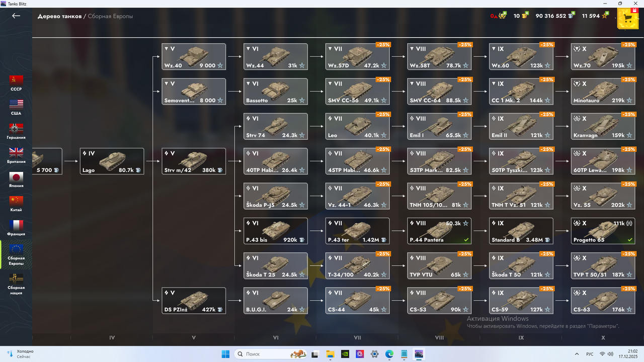Open the Wz.57D tank card
Viewport: 644px width, 362px height.
tap(357, 57)
